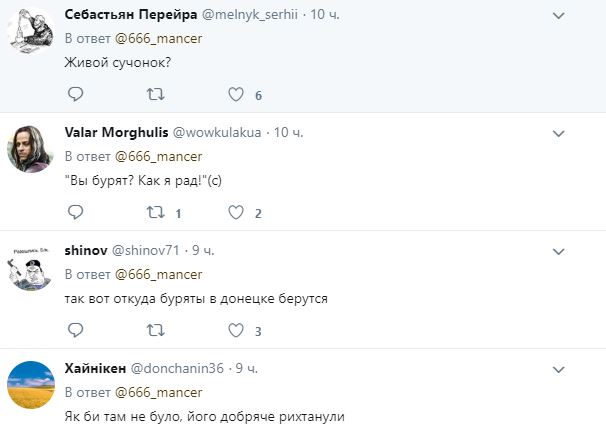Reply to shinov's tweet
This screenshot has width=606, height=435.
click(x=75, y=330)
